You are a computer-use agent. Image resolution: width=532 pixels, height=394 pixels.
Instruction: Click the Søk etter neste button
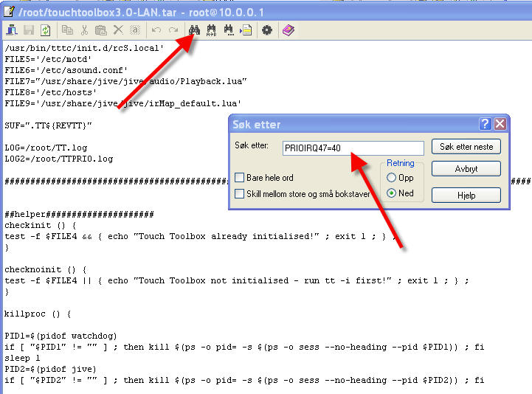pyautogui.click(x=466, y=147)
